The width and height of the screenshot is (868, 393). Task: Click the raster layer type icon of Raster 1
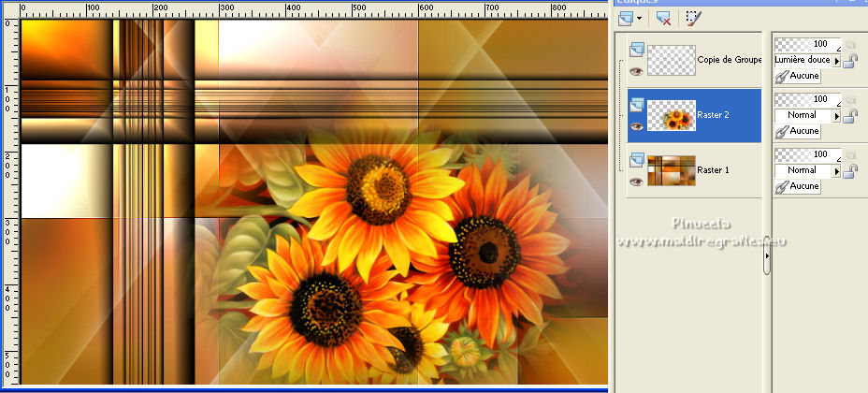(x=637, y=160)
